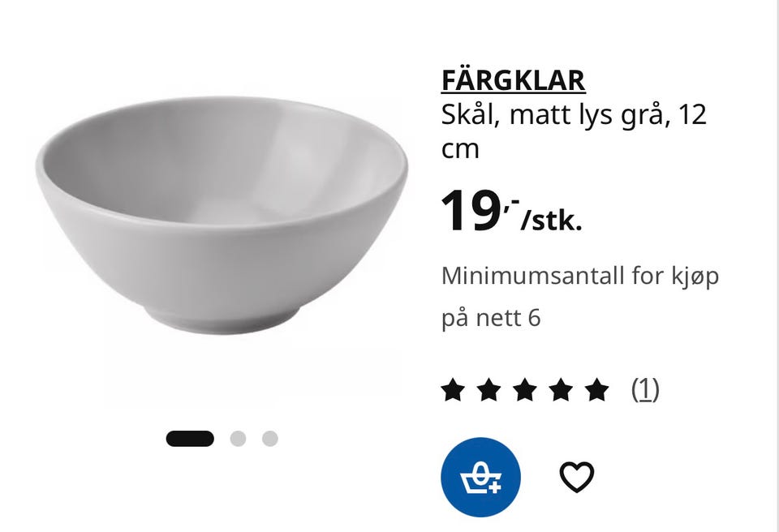The image size is (779, 532).
Task: Click the fifth rating star
Action: coord(596,389)
